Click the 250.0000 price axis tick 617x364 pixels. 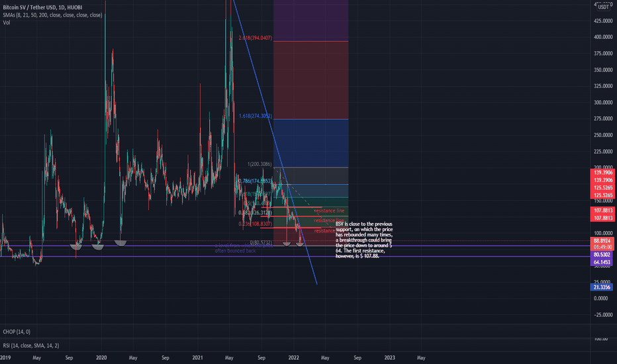603,135
